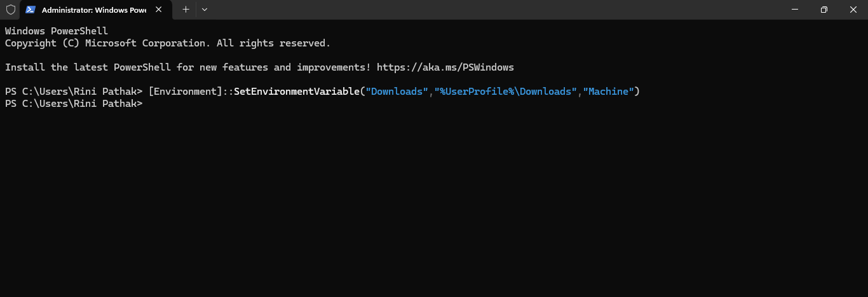Screen dimensions: 868x297
Task: Click the "%UserProfile%\Downloads" path string
Action: pos(505,92)
